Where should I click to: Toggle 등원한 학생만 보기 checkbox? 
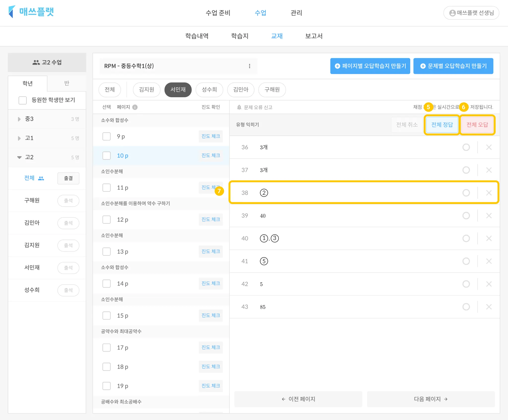[23, 100]
